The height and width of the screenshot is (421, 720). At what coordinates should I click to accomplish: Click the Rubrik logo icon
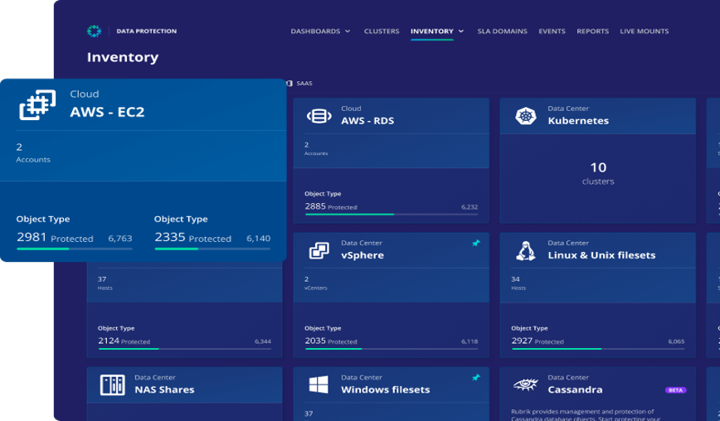[x=94, y=31]
